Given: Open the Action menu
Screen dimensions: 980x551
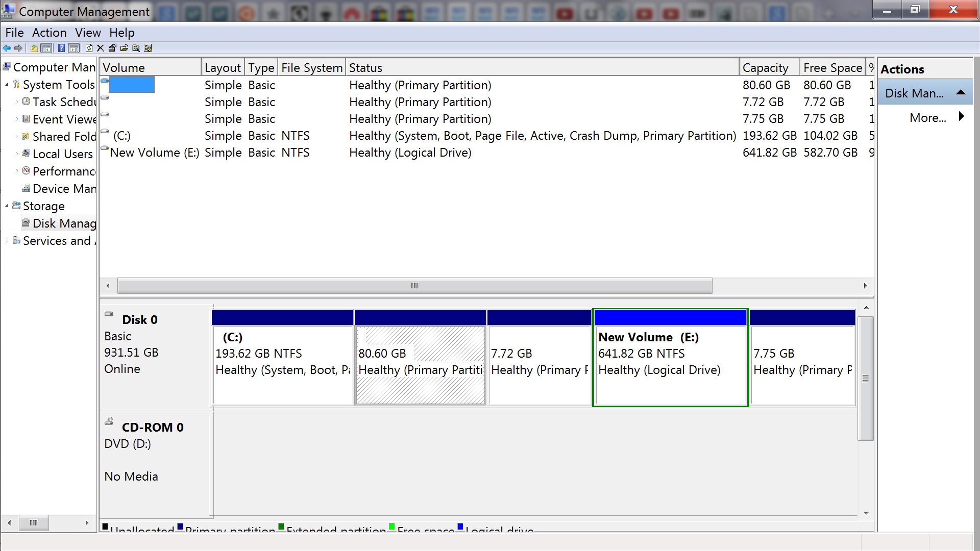Looking at the screenshot, I should coord(49,33).
